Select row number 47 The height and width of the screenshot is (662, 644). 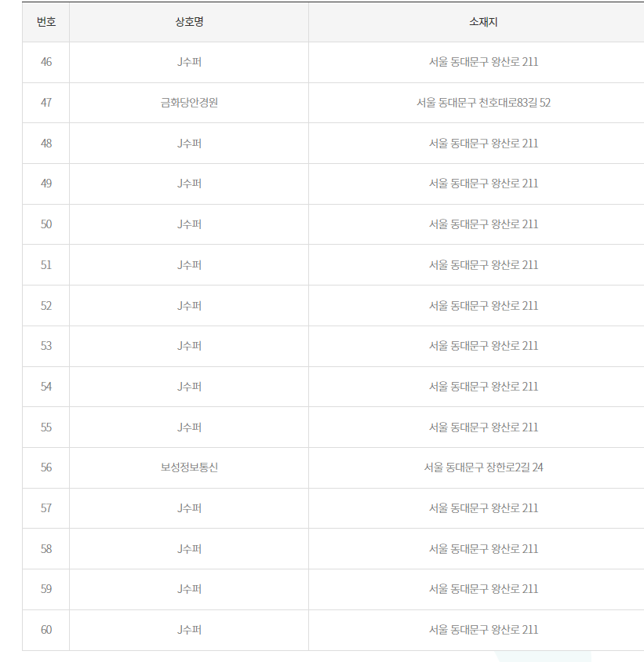[46, 103]
